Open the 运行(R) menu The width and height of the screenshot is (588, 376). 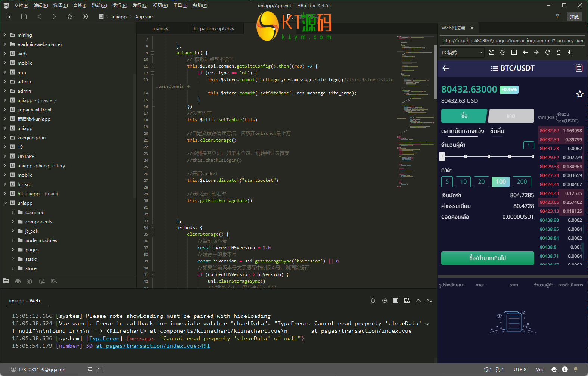(x=119, y=6)
